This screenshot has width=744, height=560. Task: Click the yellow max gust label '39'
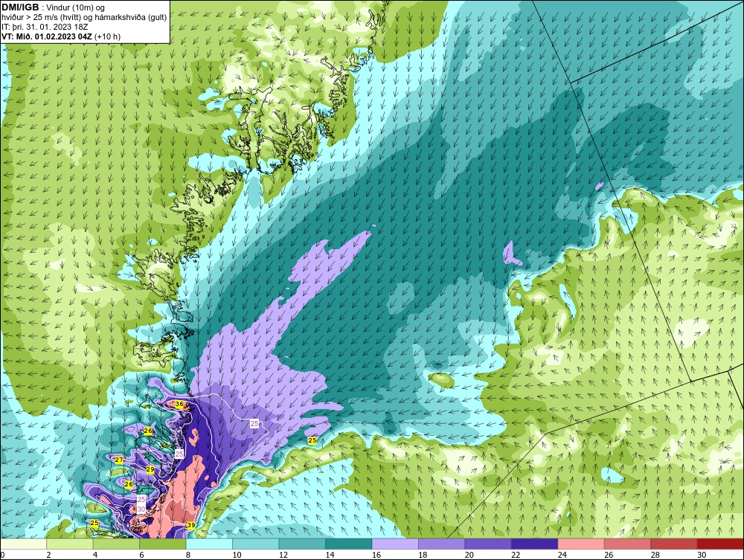[190, 525]
